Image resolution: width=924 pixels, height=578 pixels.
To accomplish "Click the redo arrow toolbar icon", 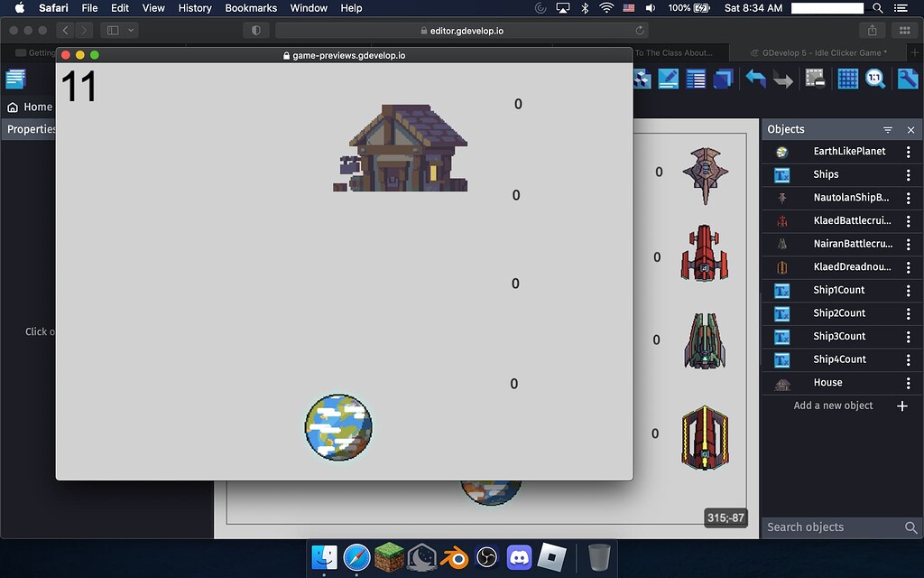I will (x=781, y=79).
